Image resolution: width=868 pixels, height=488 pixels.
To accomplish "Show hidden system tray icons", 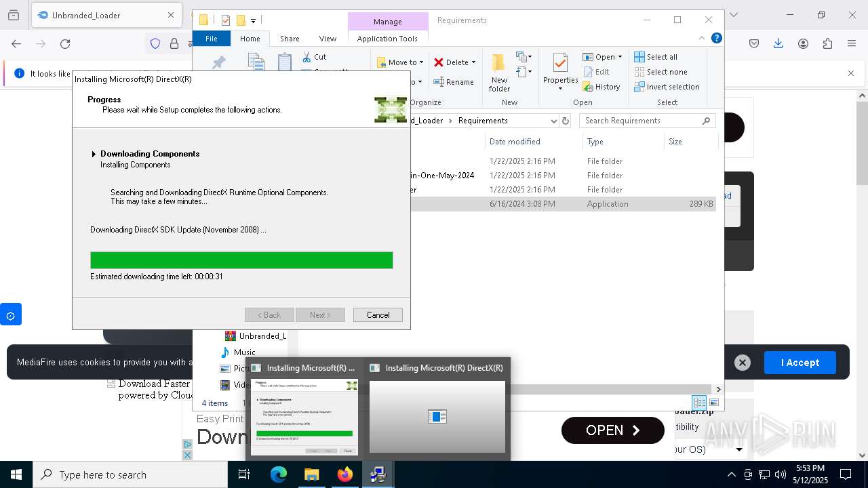I will (x=731, y=474).
